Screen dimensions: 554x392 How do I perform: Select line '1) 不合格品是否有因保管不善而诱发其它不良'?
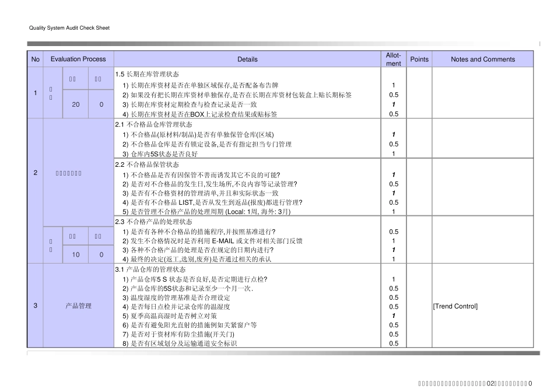coord(201,175)
